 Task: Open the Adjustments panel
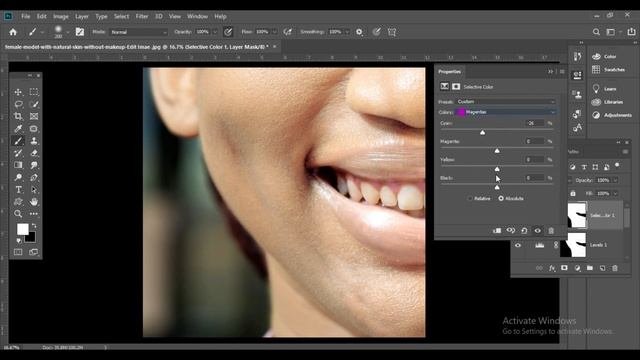point(611,115)
